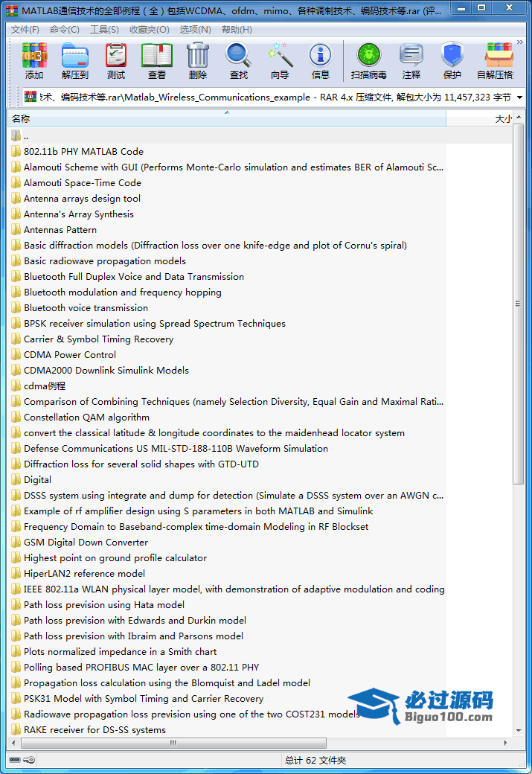Click folder icon of 'Bluetooth voice transmission'

pos(16,308)
